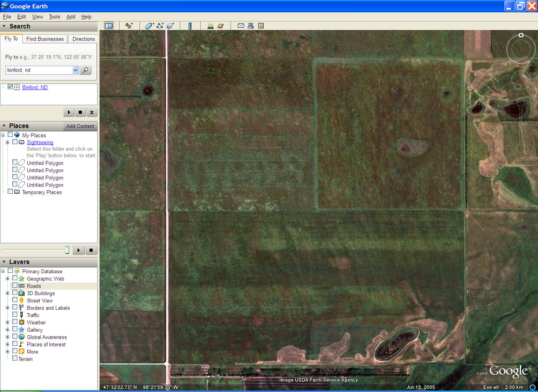
Task: Open the Binford, ND search result link
Action: [35, 87]
